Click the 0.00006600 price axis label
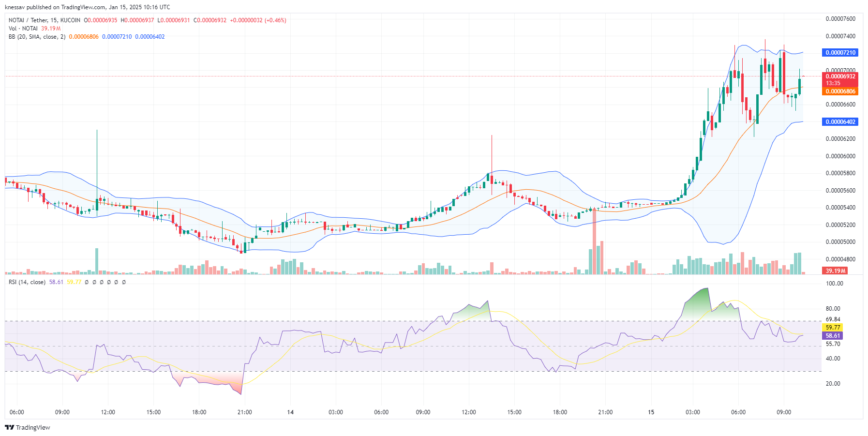The image size is (868, 436). pyautogui.click(x=840, y=105)
